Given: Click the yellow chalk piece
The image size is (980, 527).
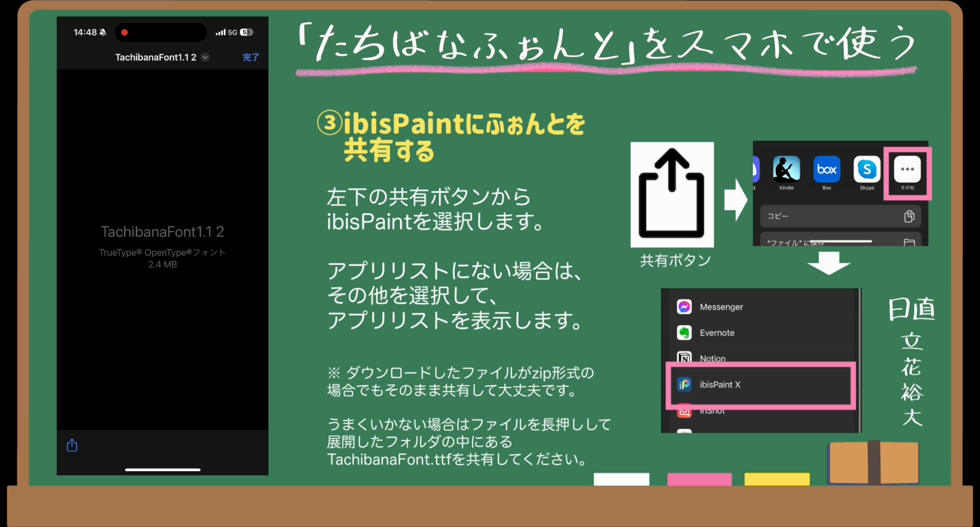Looking at the screenshot, I should (777, 479).
